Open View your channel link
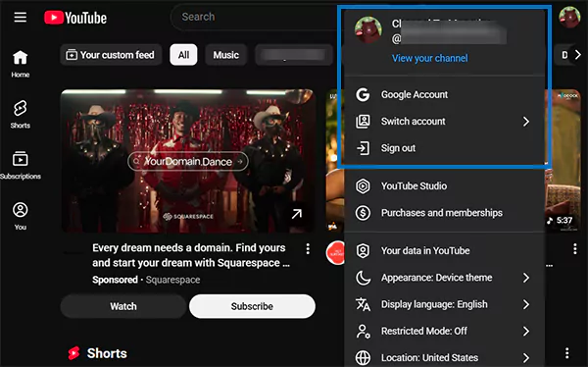The image size is (588, 367). click(x=430, y=58)
